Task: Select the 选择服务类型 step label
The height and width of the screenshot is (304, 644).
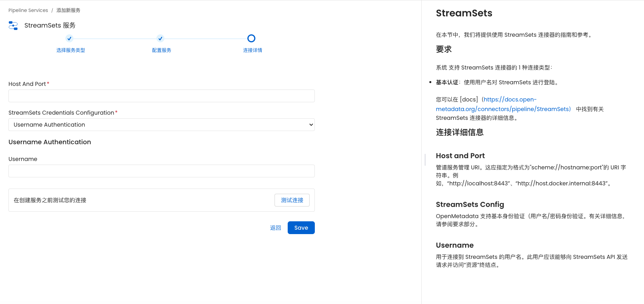Action: pyautogui.click(x=71, y=50)
